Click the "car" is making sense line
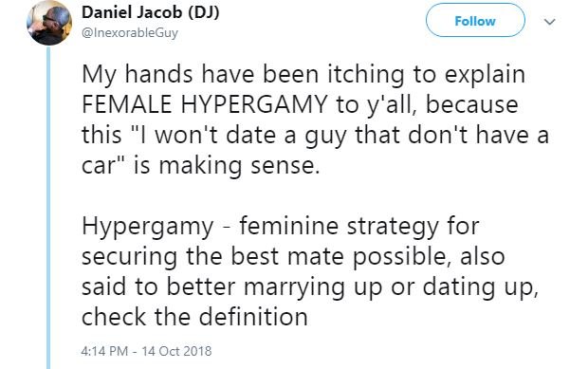588x369 pixels. [201, 165]
